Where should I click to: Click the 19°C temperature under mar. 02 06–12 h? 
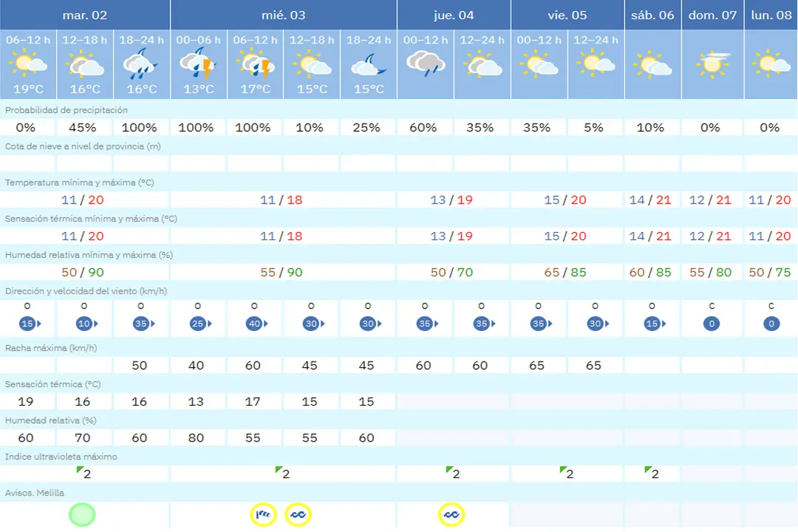28,89
